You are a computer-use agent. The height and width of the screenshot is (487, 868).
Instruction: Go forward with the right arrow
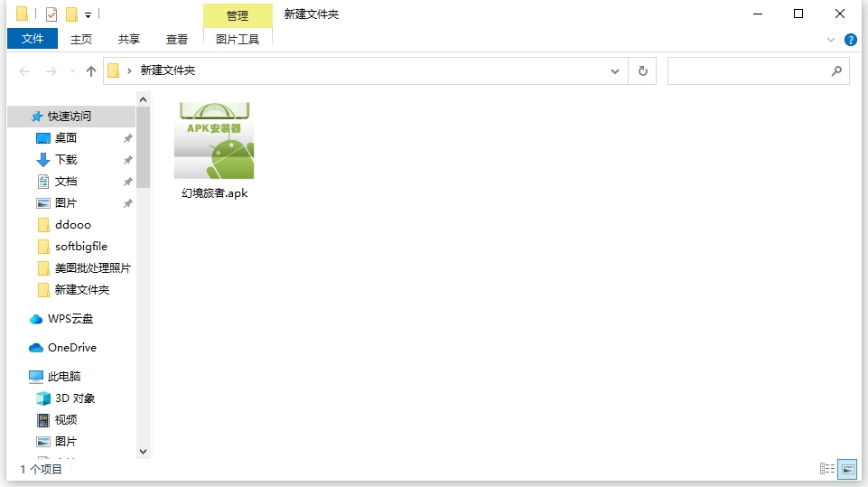click(51, 70)
